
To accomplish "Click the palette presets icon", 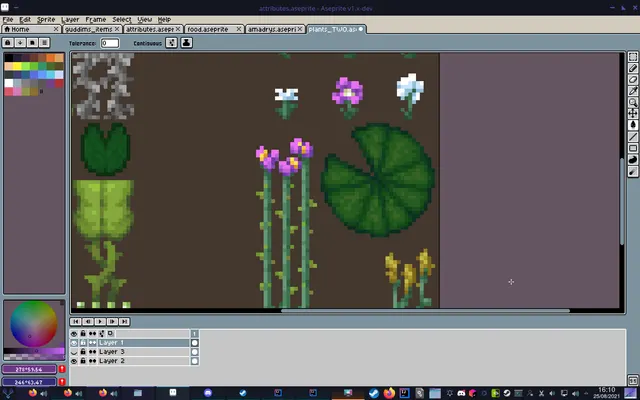I will [x=32, y=43].
